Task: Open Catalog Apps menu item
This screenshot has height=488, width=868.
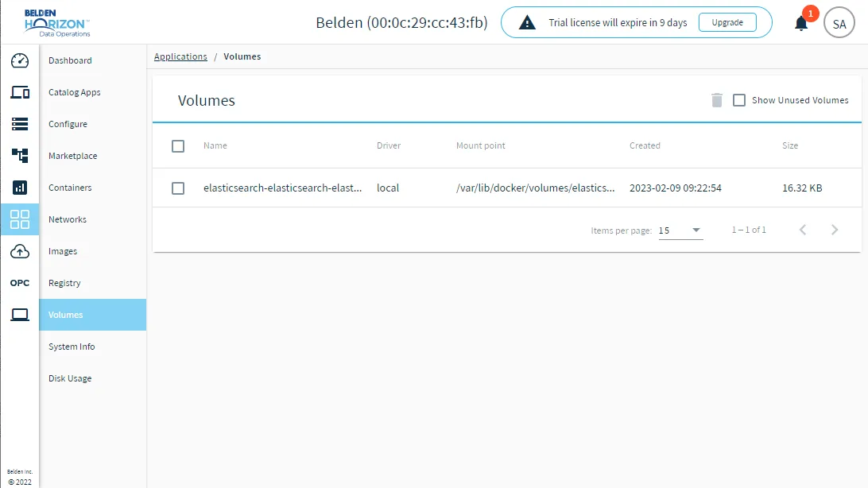Action: click(74, 92)
